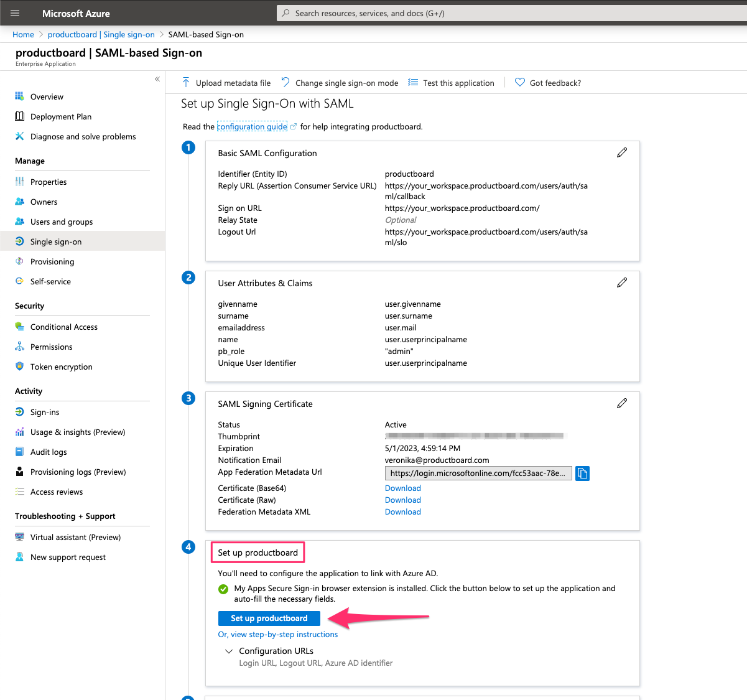This screenshot has width=747, height=700.
Task: Open the Azure portal hamburger menu
Action: (16, 13)
